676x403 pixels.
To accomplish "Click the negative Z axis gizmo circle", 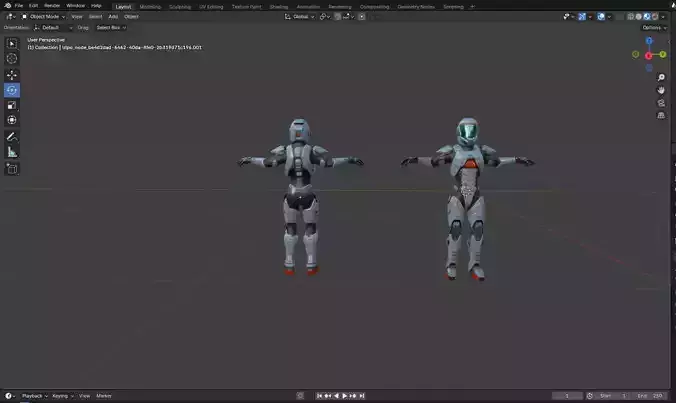I will 649,68.
